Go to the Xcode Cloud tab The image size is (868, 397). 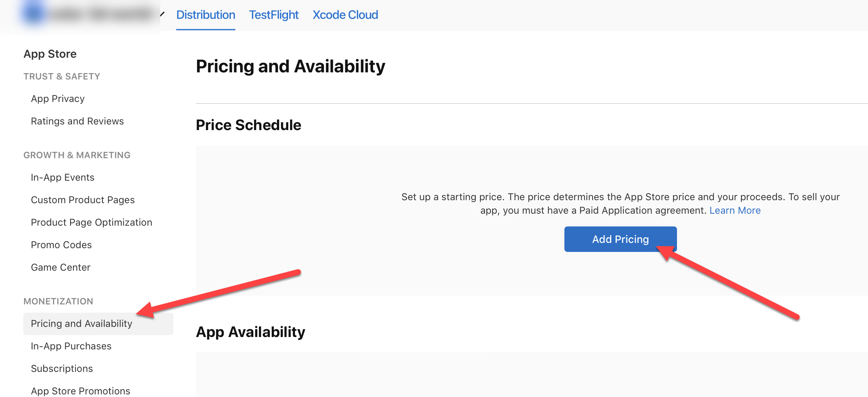pyautogui.click(x=345, y=15)
